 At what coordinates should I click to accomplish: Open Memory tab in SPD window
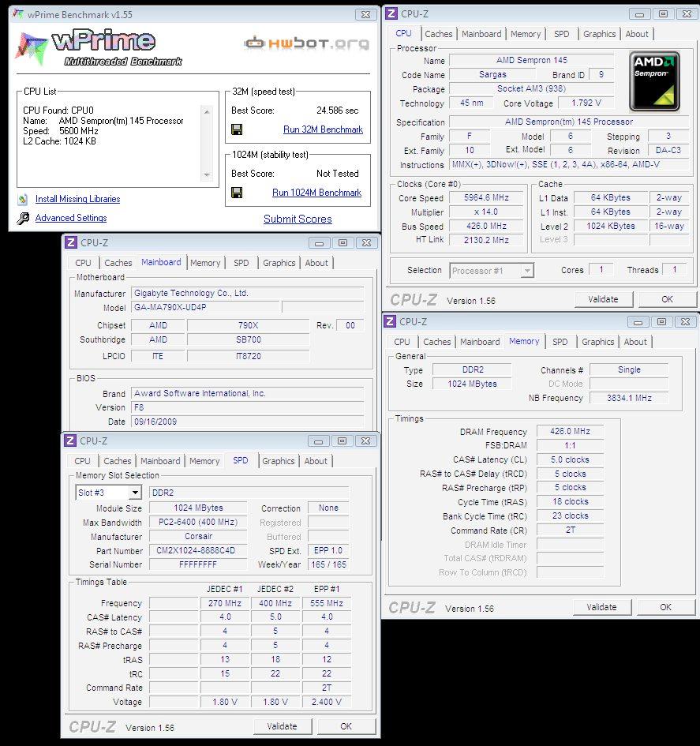pos(204,462)
